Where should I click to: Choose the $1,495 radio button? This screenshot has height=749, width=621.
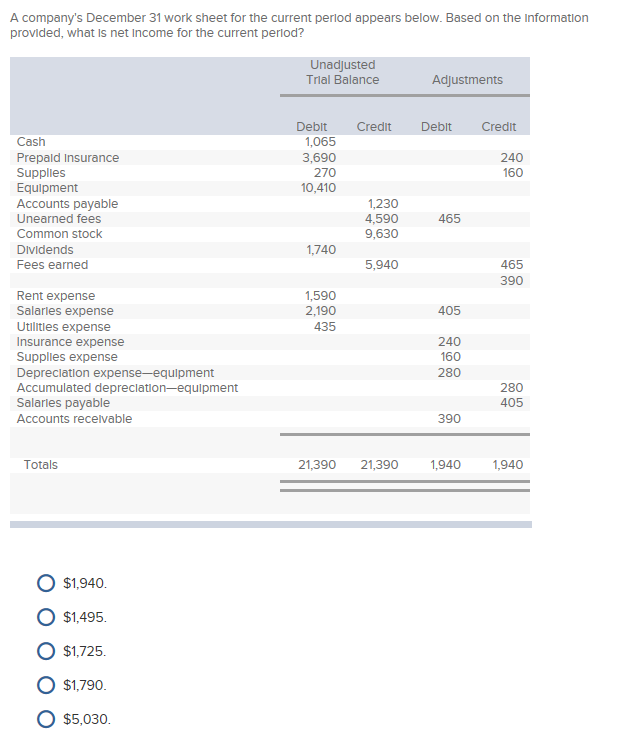coord(46,617)
